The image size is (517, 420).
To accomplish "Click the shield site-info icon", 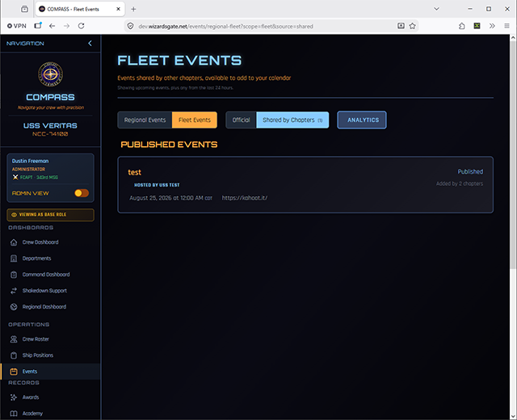I will click(x=131, y=26).
